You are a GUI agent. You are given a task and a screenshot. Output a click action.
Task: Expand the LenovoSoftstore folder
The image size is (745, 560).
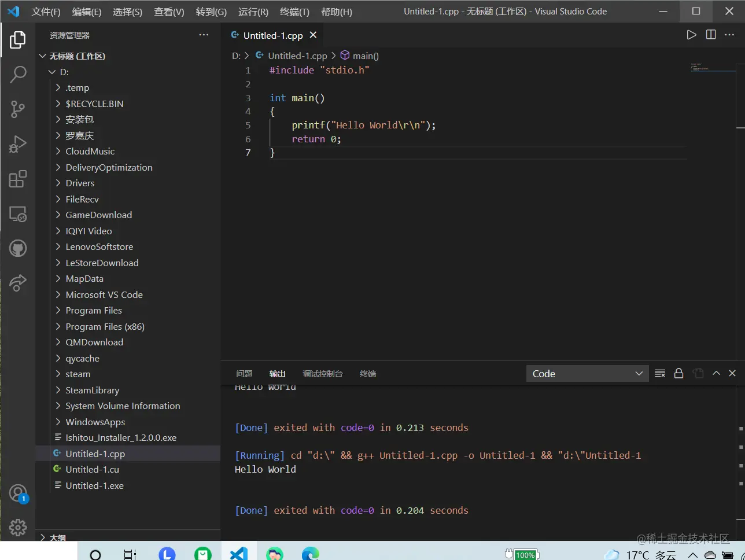128,246
